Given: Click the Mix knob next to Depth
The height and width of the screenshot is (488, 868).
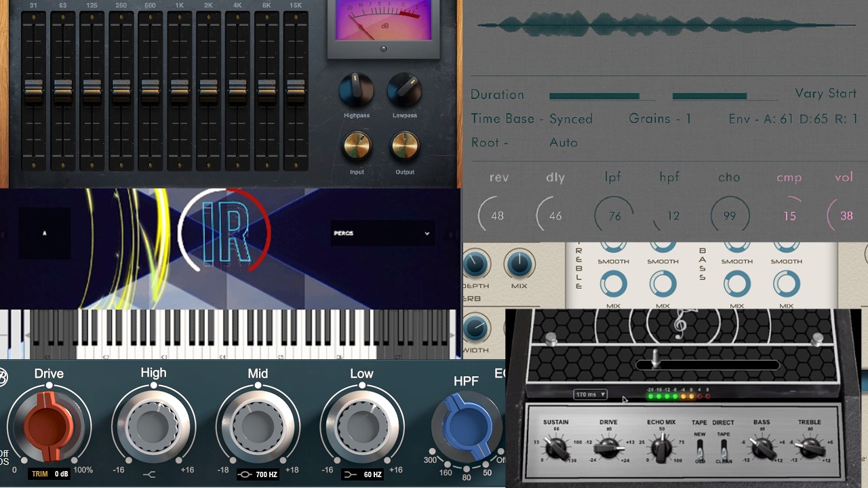Looking at the screenshot, I should tap(519, 264).
